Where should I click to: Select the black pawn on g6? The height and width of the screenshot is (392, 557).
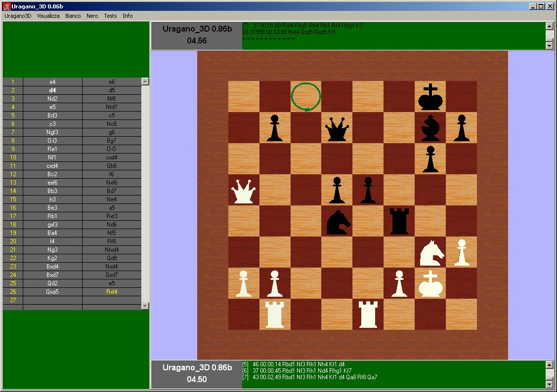tap(430, 159)
